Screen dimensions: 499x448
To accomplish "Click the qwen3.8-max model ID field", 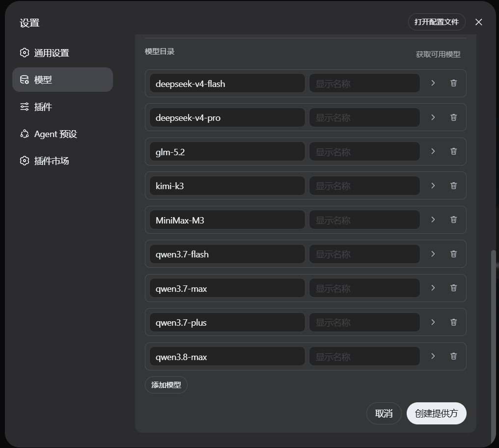I will pyautogui.click(x=227, y=356).
